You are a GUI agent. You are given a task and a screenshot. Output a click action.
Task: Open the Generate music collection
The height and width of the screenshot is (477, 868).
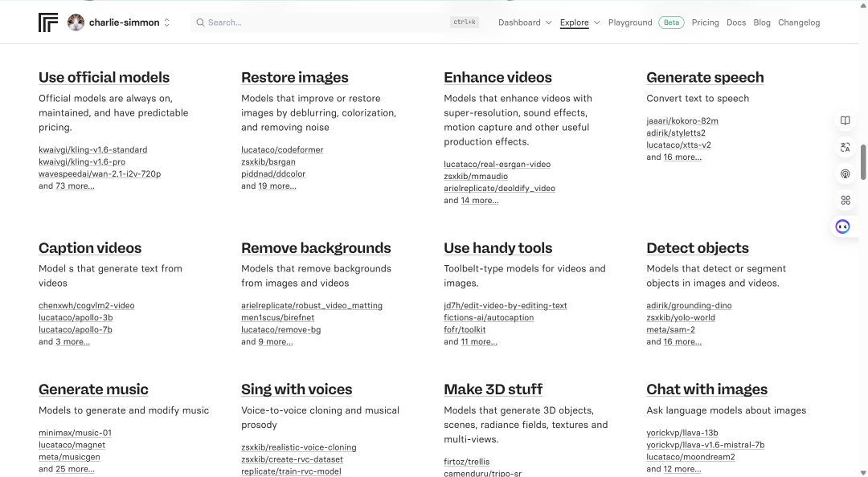pos(93,389)
